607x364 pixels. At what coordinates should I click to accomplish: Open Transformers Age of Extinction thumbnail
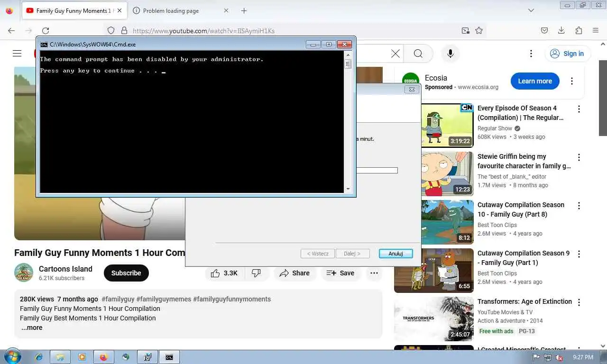pyautogui.click(x=433, y=318)
